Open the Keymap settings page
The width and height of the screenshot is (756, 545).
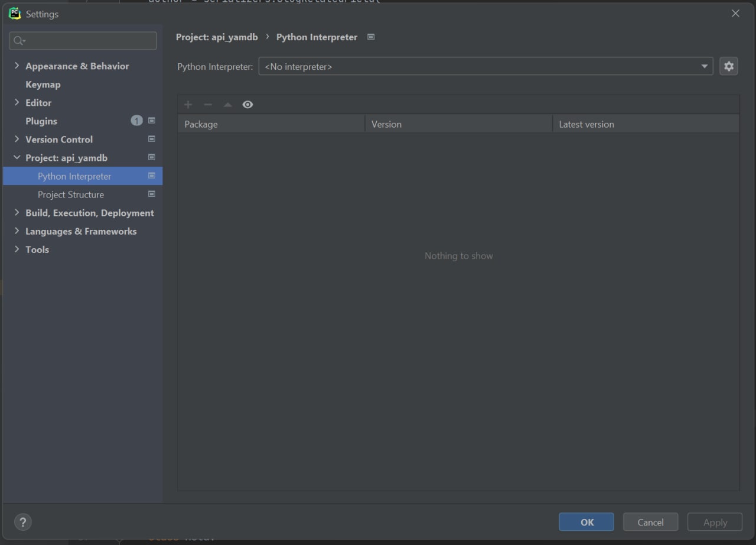click(43, 85)
